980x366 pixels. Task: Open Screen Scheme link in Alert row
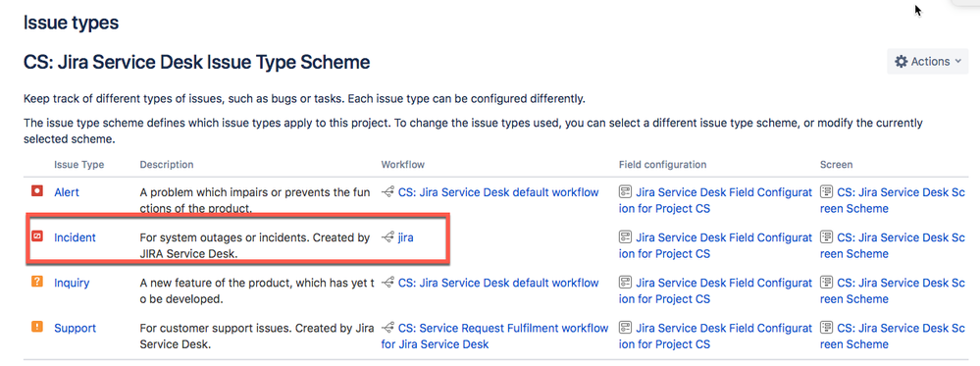[893, 200]
